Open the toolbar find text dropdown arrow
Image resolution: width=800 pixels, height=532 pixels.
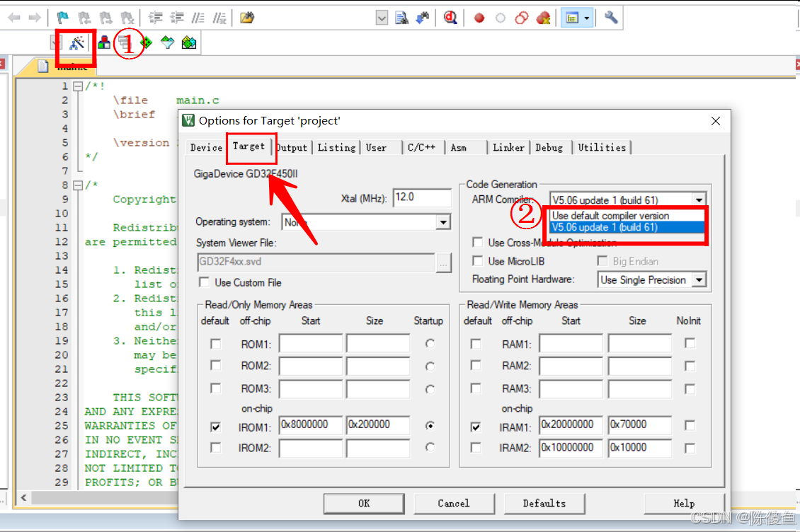382,18
